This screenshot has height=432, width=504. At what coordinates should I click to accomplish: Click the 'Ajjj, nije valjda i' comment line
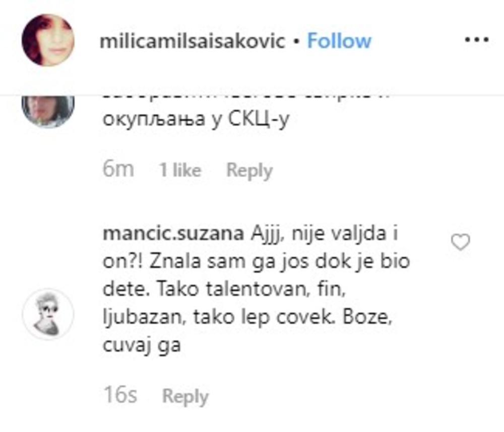pyautogui.click(x=325, y=234)
